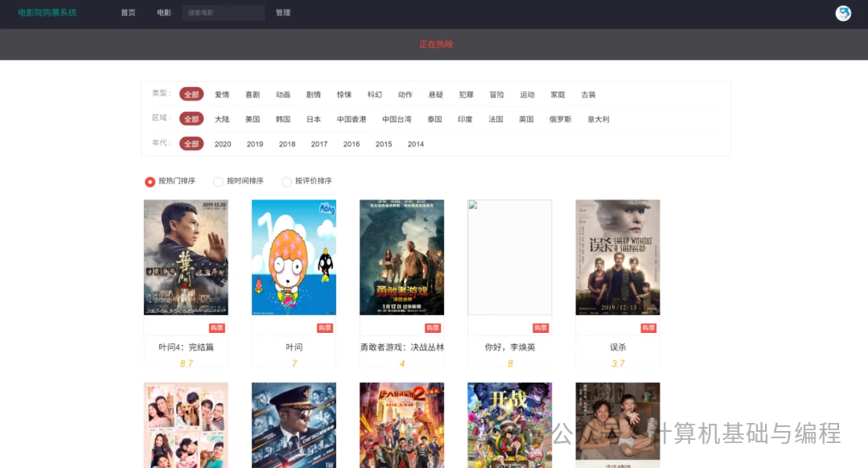This screenshot has height=468, width=868.
Task: Filter by genre 动作
Action: click(405, 95)
